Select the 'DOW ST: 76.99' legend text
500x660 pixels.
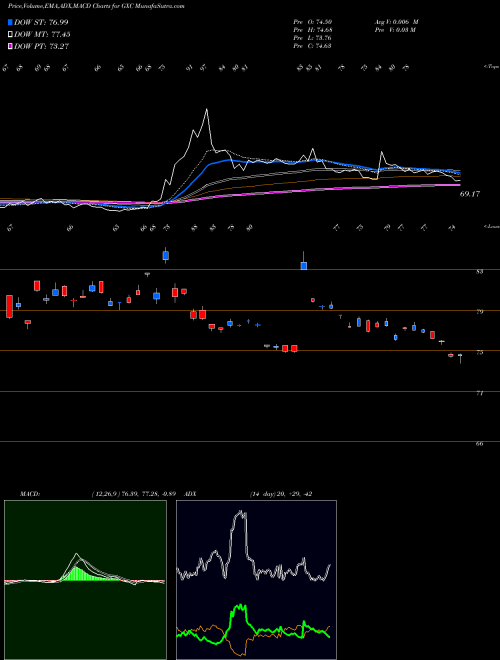[41, 22]
